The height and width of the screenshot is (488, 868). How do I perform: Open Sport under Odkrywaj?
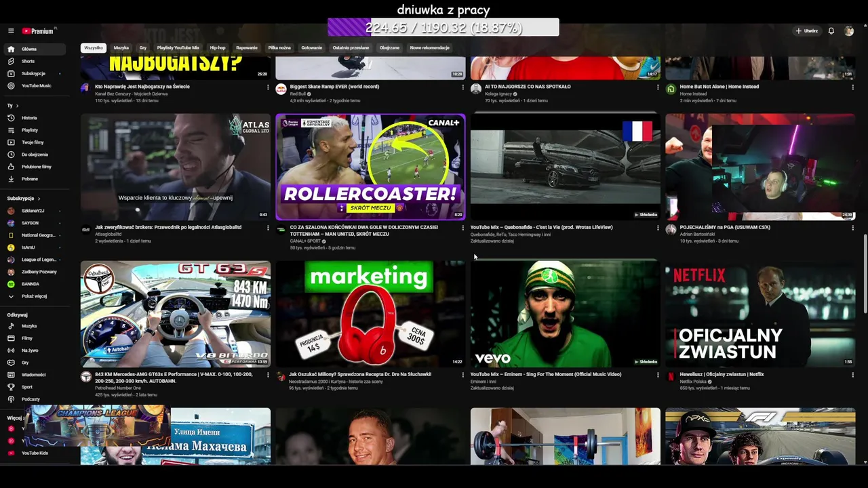tap(35, 387)
